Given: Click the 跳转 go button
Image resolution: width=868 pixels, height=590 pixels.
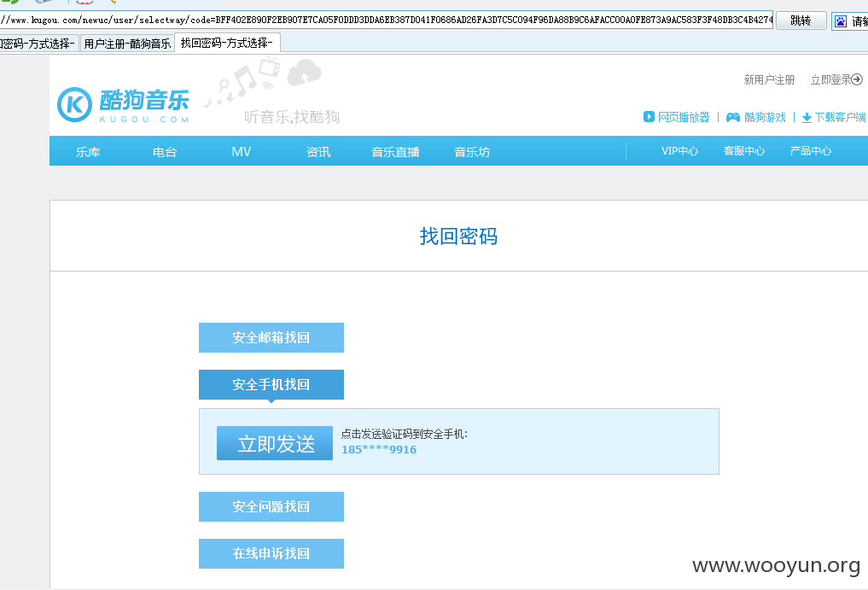Looking at the screenshot, I should tap(801, 21).
